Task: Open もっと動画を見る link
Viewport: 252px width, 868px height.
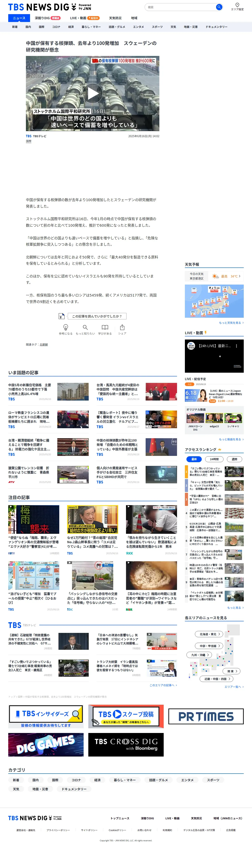Action: point(231,439)
